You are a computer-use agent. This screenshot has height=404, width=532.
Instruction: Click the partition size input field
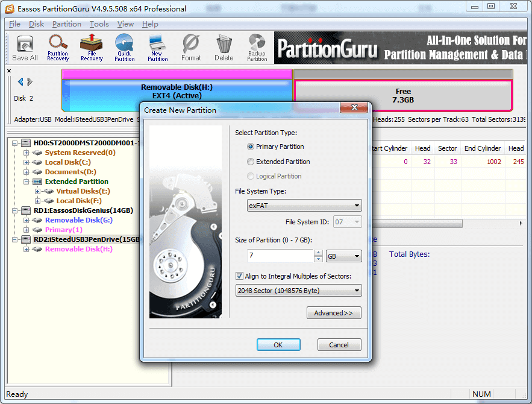click(x=280, y=256)
